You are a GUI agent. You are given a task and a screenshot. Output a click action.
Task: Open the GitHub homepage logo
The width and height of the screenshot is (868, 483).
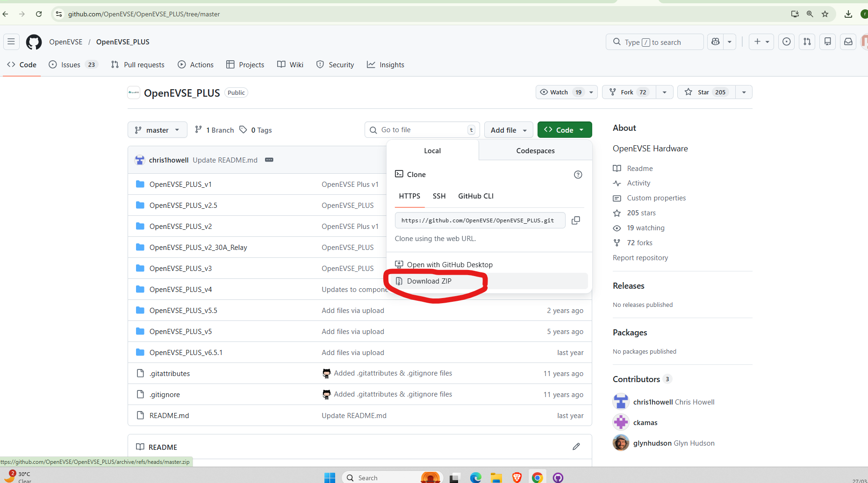click(x=34, y=42)
